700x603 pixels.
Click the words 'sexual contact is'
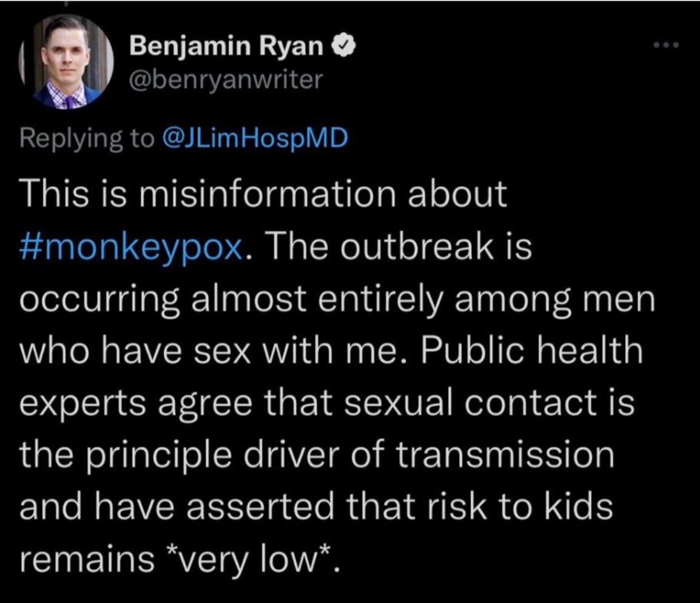pyautogui.click(x=490, y=402)
